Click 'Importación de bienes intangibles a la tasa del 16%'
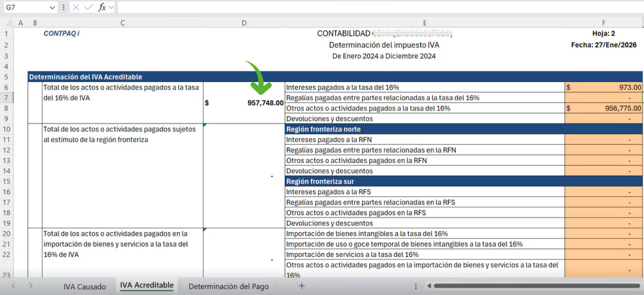 [x=367, y=234]
